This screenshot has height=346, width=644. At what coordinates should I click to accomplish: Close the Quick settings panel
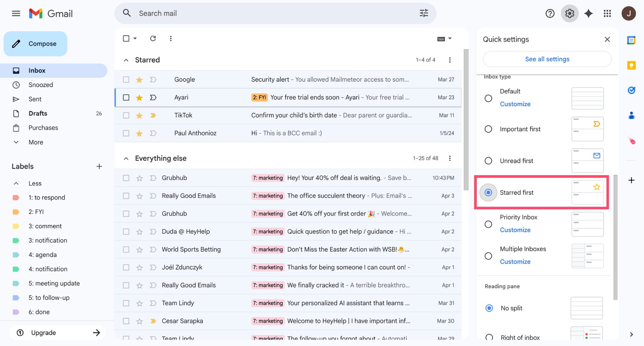click(607, 39)
